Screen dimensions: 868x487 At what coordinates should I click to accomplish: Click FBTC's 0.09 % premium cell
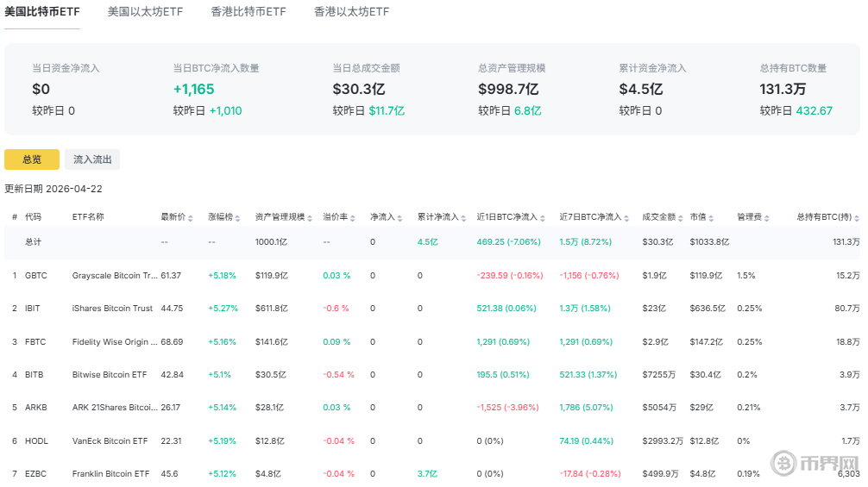[x=337, y=341]
